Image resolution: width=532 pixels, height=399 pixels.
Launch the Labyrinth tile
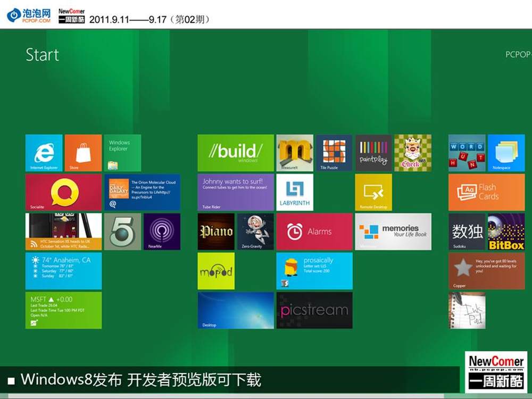coord(295,193)
